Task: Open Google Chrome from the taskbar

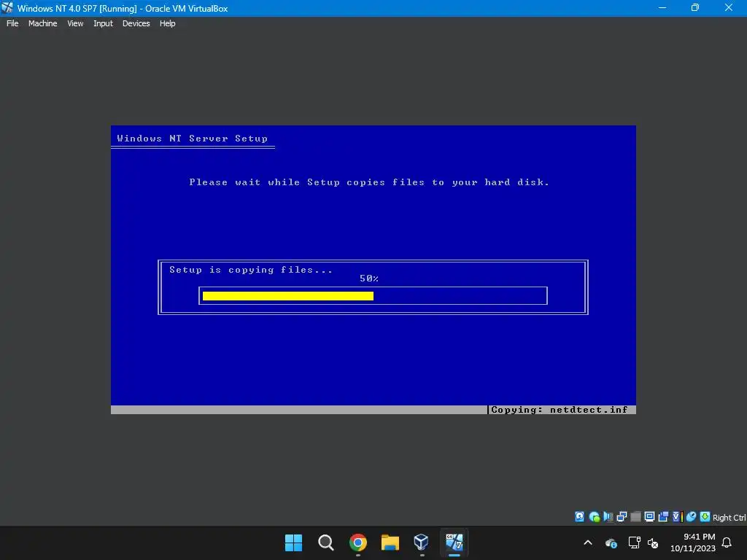Action: coord(357,542)
